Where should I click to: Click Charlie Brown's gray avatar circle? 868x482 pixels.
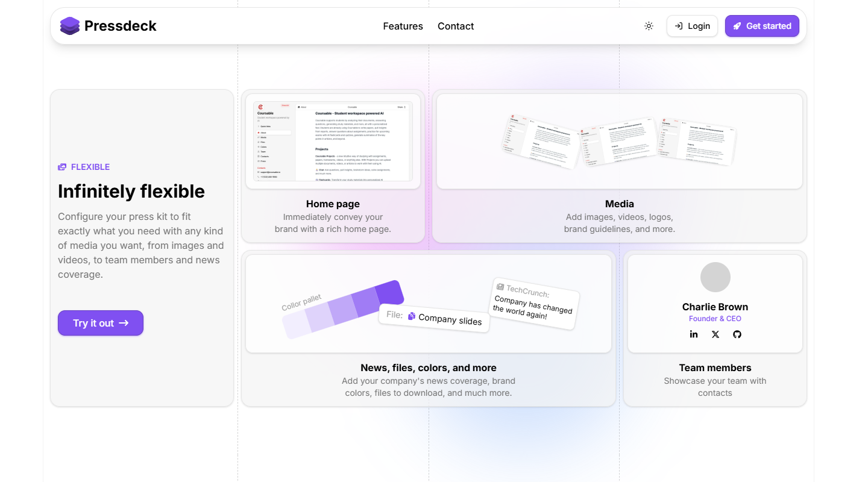[x=715, y=277]
